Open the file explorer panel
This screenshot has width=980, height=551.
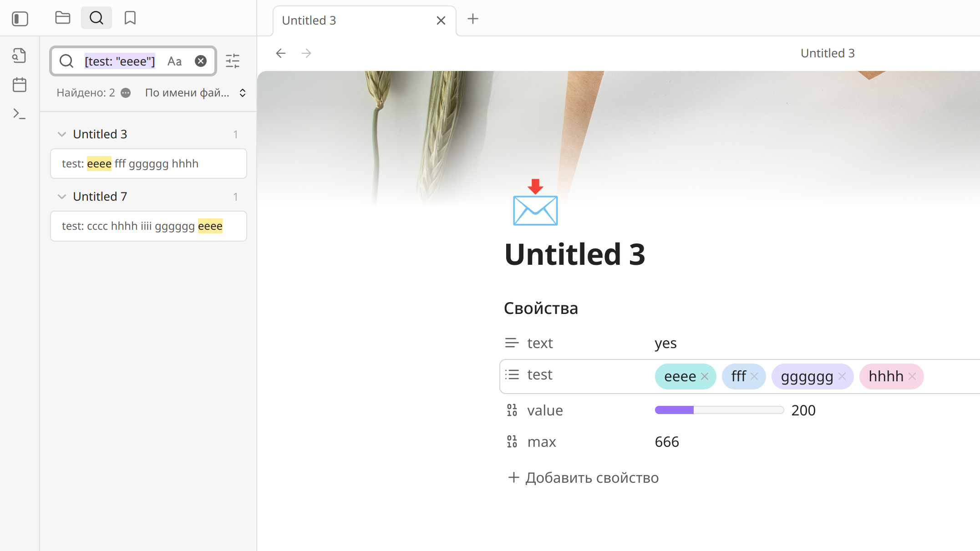click(x=62, y=18)
